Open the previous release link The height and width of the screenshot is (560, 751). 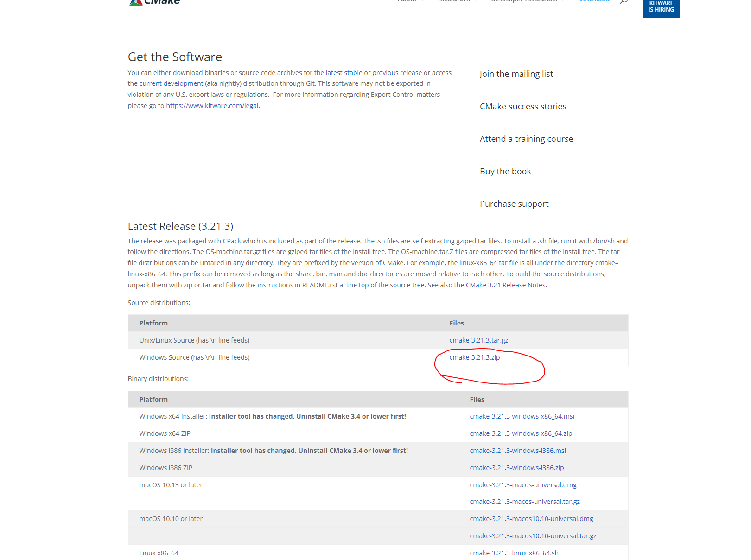pyautogui.click(x=385, y=73)
